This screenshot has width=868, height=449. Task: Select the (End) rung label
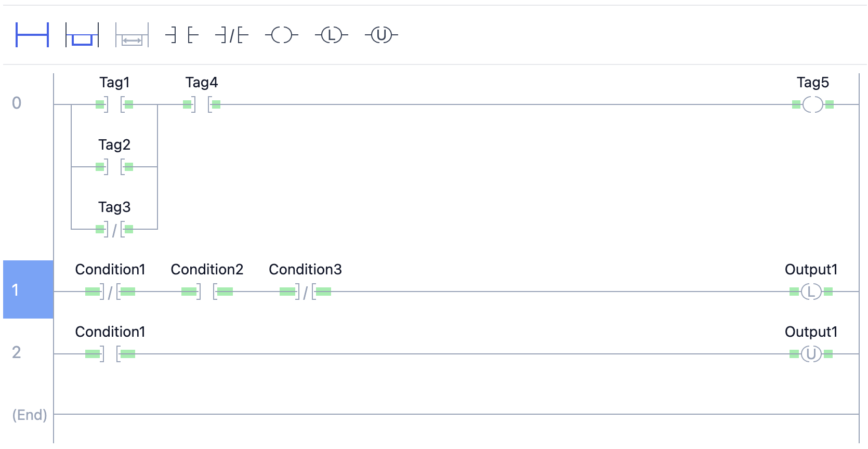click(x=30, y=415)
